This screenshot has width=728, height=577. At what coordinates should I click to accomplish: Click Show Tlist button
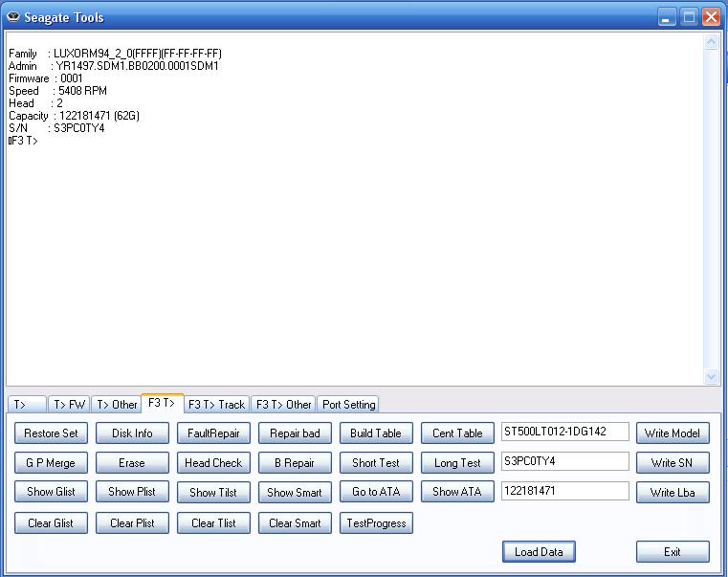[x=213, y=492]
